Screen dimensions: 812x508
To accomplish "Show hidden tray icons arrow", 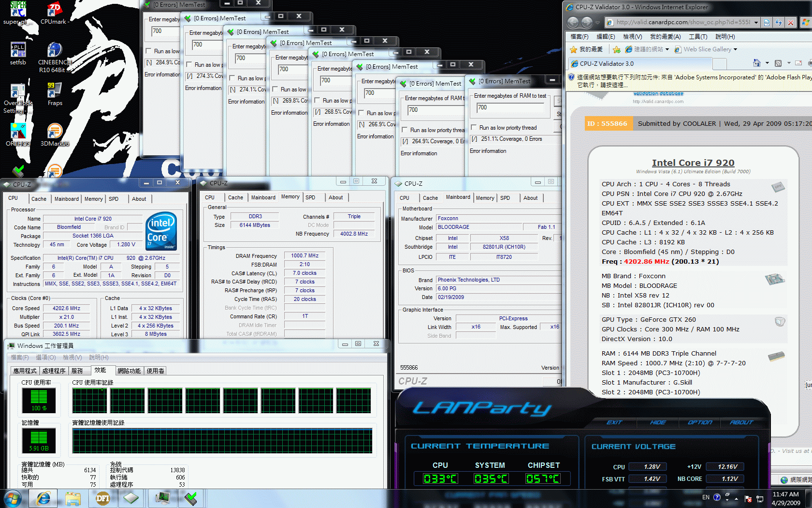I will 736,498.
